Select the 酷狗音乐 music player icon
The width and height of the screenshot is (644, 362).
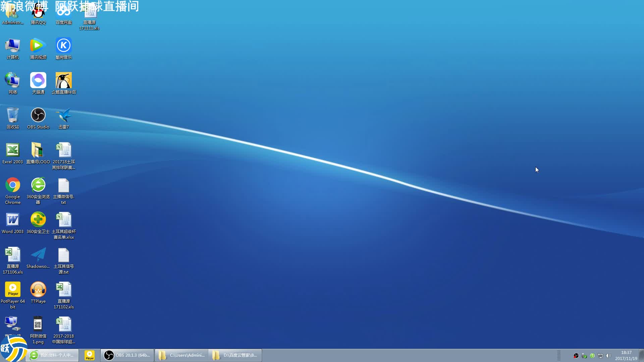pos(63,46)
